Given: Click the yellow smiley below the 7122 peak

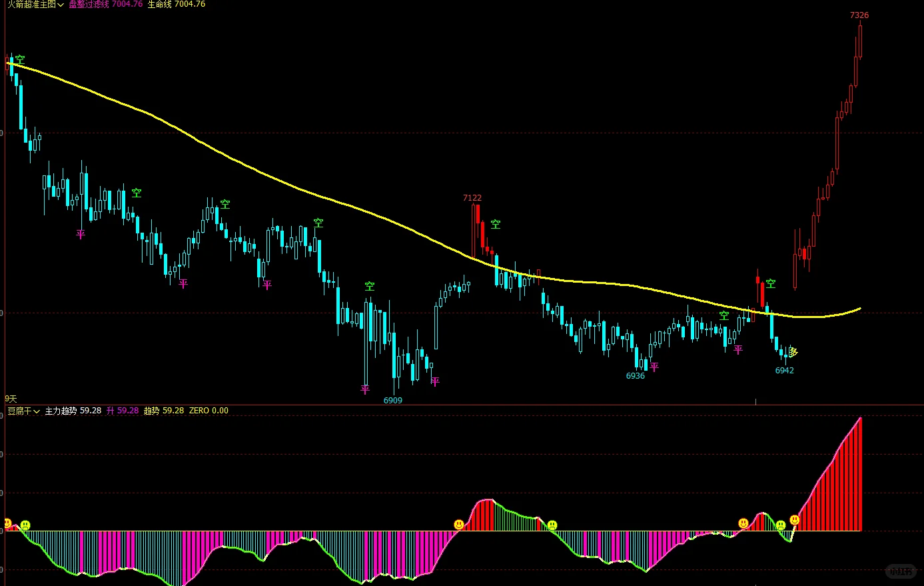Looking at the screenshot, I should tap(459, 525).
